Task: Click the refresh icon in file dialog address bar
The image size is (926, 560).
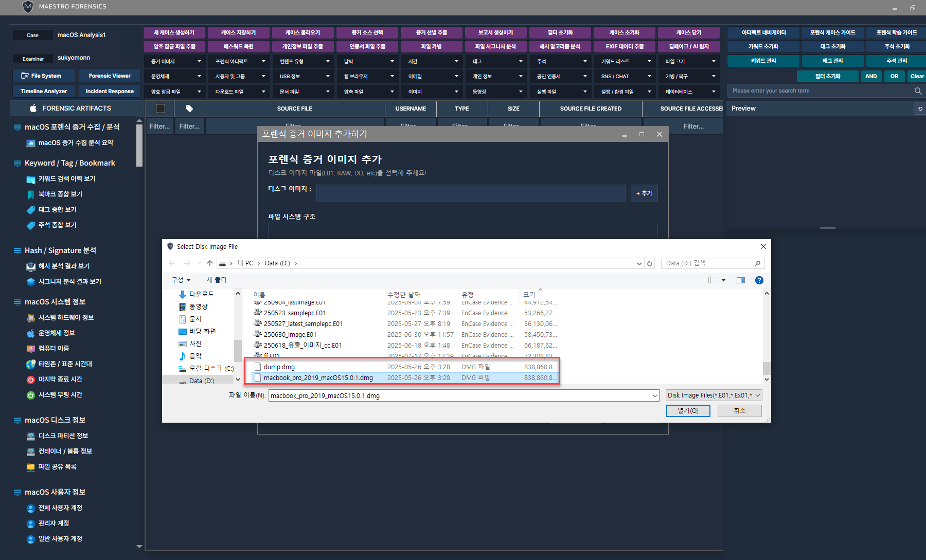Action: tap(650, 263)
